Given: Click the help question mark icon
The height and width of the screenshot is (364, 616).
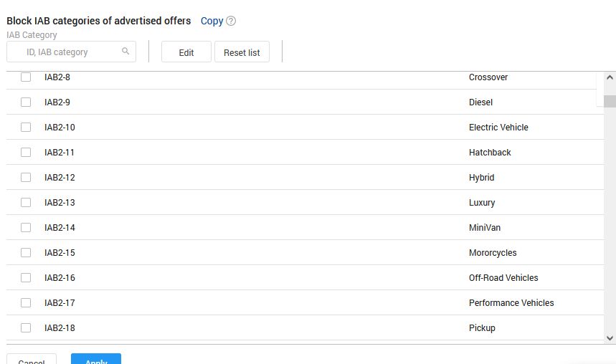Looking at the screenshot, I should click(x=231, y=21).
